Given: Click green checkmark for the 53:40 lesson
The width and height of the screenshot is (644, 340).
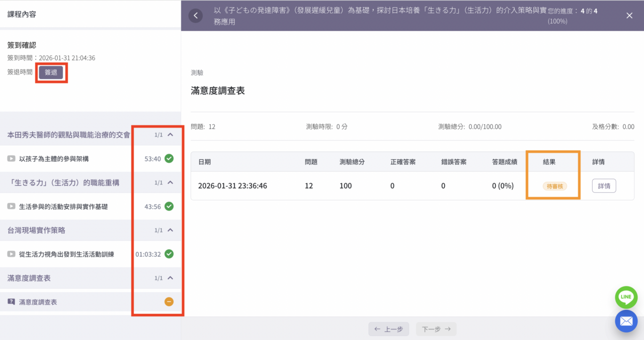Looking at the screenshot, I should [169, 159].
